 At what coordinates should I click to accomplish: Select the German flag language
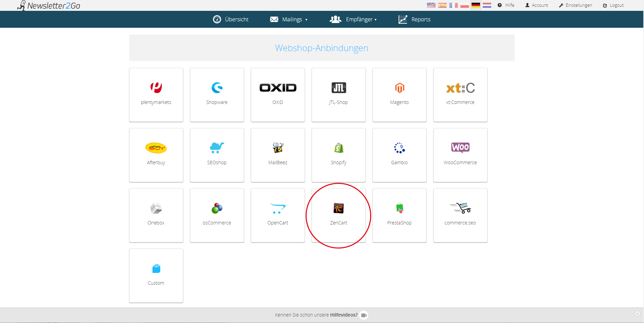tap(476, 5)
